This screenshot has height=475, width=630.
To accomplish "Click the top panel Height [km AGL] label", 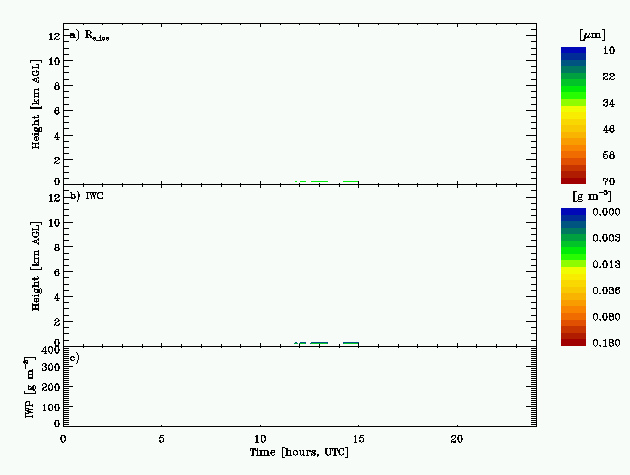I will pos(36,104).
